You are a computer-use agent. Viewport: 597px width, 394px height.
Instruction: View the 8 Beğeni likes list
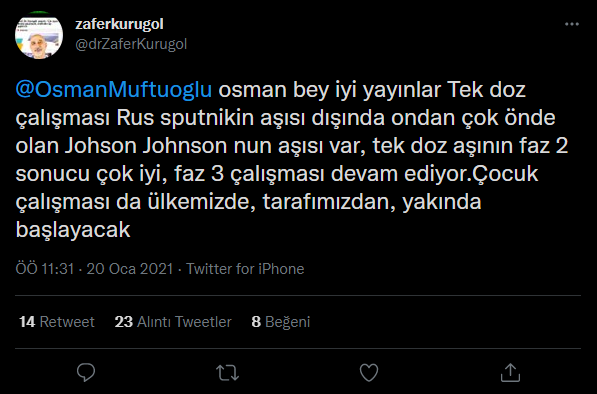click(281, 322)
